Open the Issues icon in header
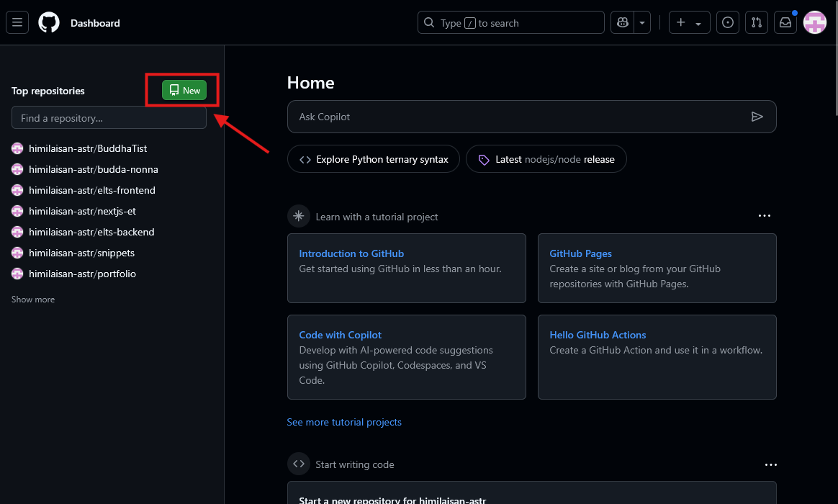 [727, 22]
